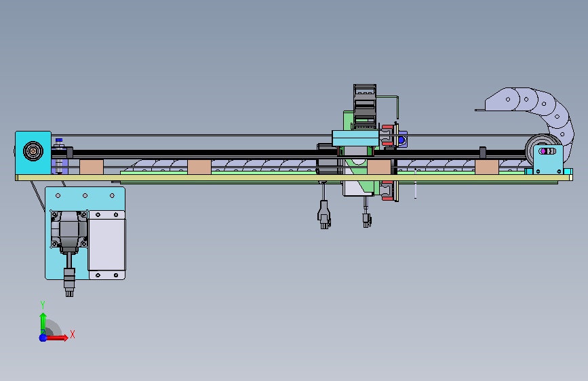Select the leftmost brown support block
This screenshot has width=588, height=381.
tap(92, 167)
